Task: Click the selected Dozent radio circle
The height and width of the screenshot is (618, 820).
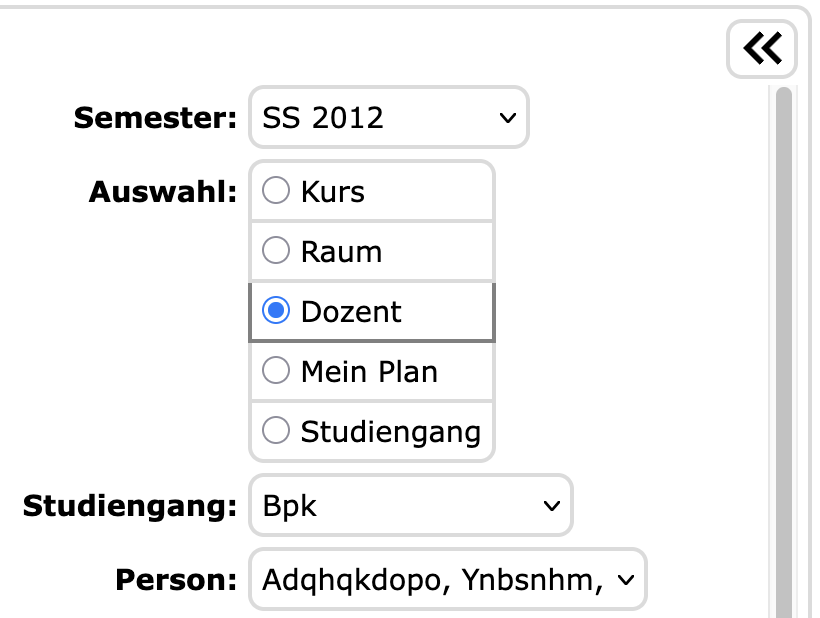Action: (276, 311)
